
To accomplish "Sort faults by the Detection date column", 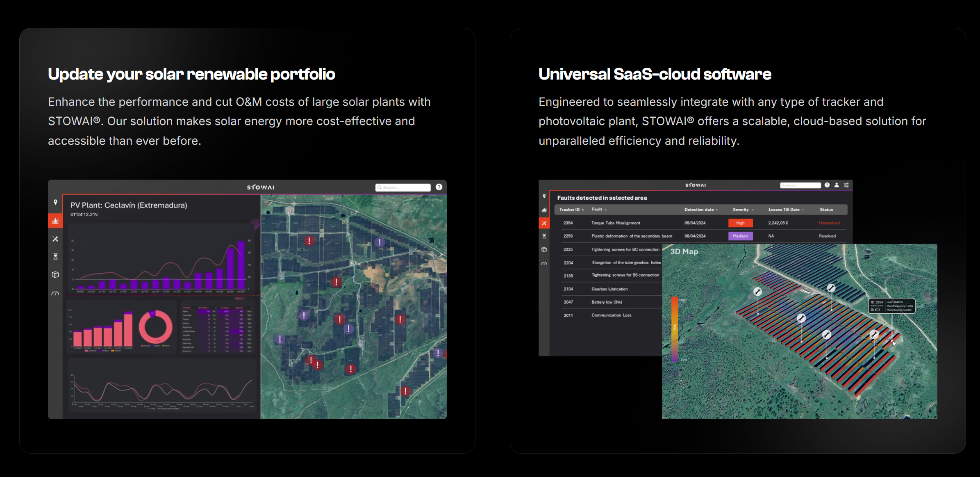I will point(701,210).
